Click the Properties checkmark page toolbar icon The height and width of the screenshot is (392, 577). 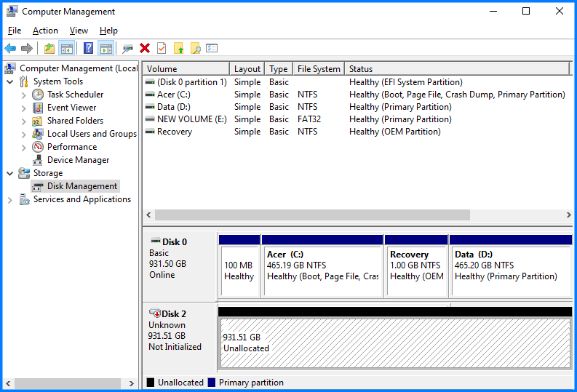pyautogui.click(x=162, y=49)
